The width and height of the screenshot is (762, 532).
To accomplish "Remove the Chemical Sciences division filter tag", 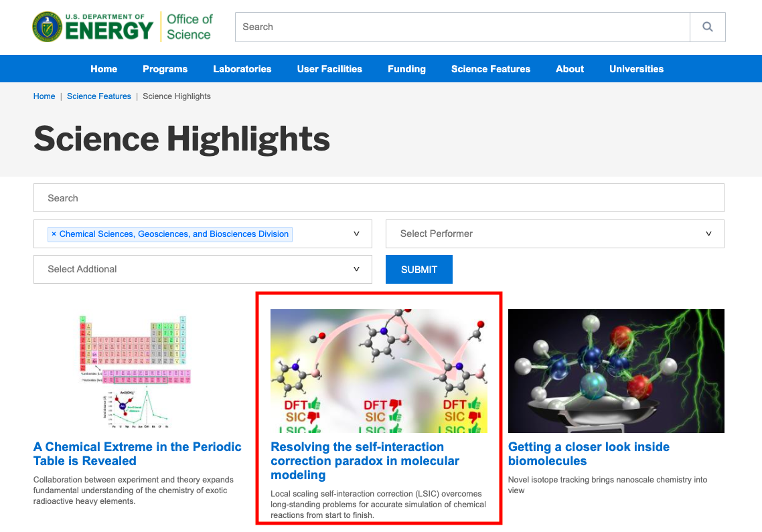I will click(x=54, y=234).
